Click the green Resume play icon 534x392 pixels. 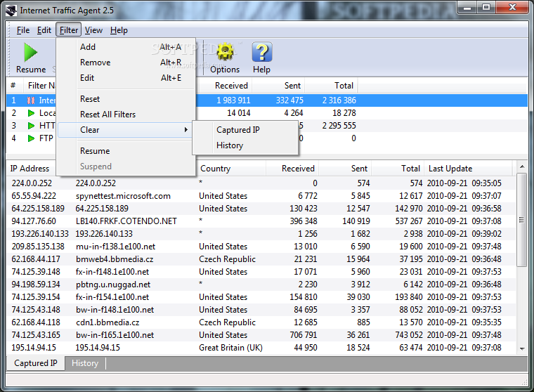(x=31, y=53)
